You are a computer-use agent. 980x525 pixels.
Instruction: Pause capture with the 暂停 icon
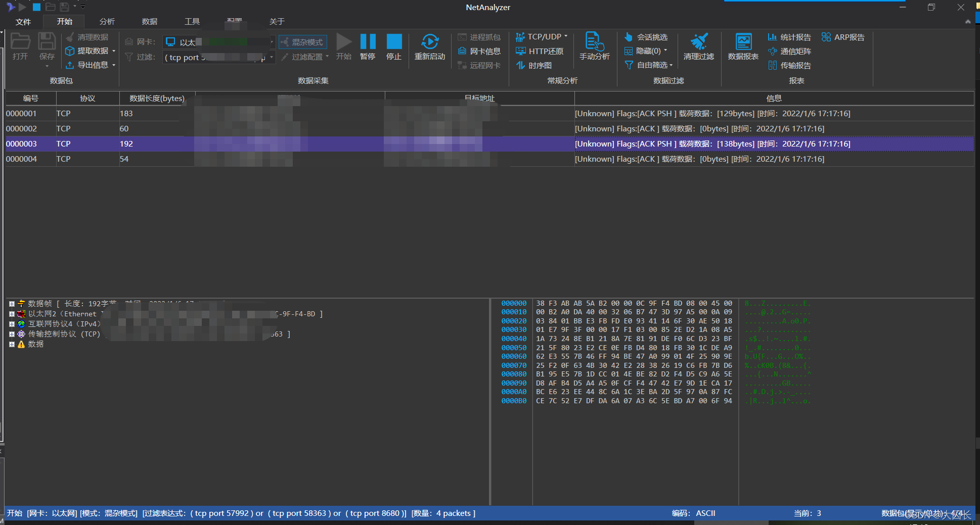click(x=368, y=41)
